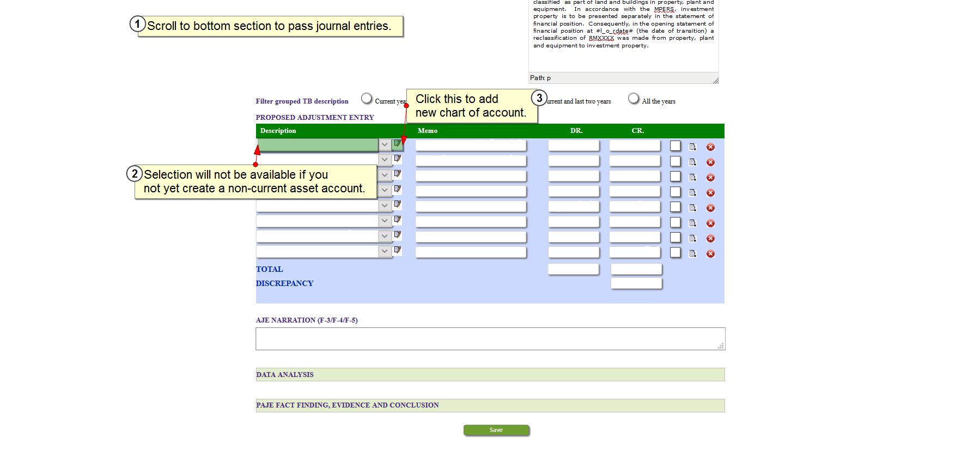Tick the checkbox in the sixth entry row
This screenshot has height=450, width=980.
[x=675, y=222]
